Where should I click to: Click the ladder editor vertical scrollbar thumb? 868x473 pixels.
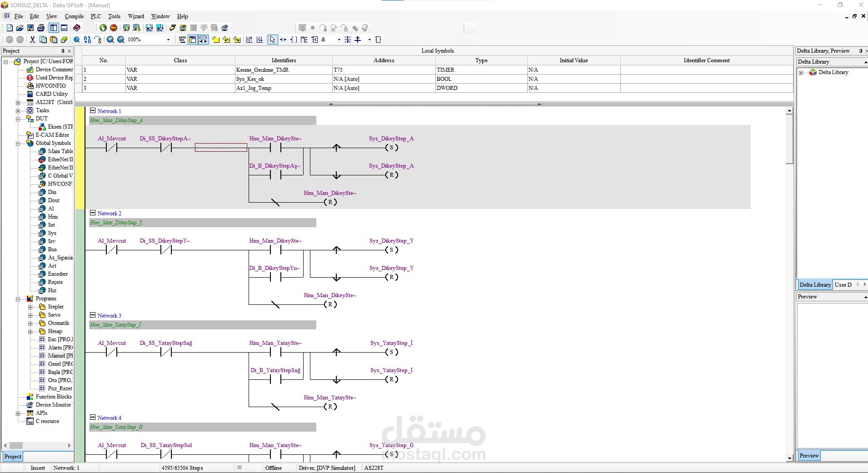click(789, 139)
